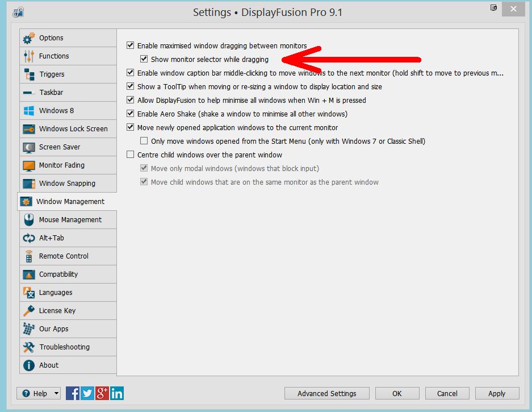
Task: Click the Troubleshooting tools icon
Action: point(29,347)
